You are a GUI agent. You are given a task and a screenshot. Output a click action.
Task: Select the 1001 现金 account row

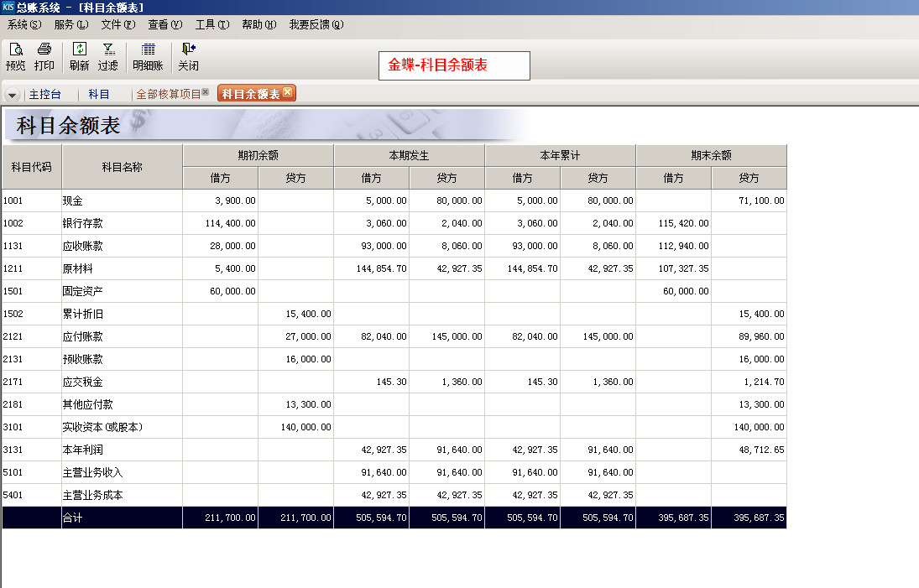coord(31,201)
